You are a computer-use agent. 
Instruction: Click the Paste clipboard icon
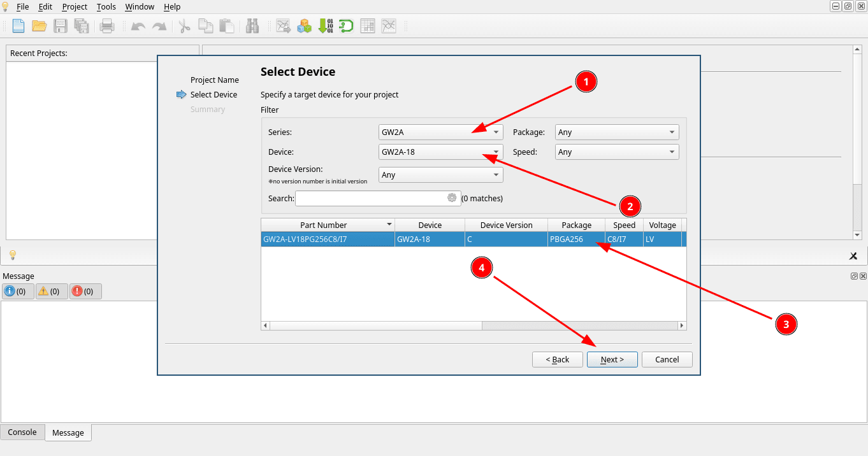(226, 26)
